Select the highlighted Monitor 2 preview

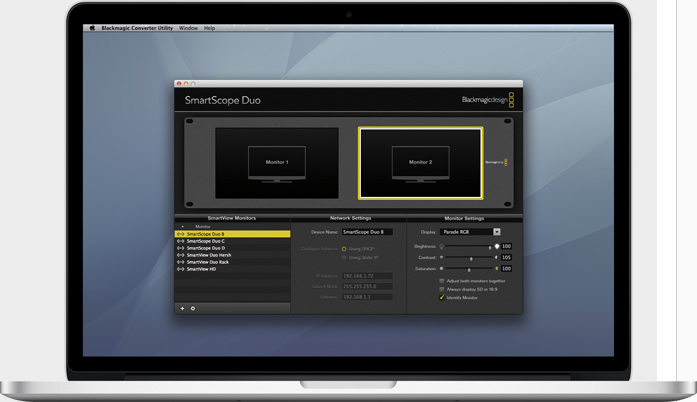pyautogui.click(x=421, y=163)
